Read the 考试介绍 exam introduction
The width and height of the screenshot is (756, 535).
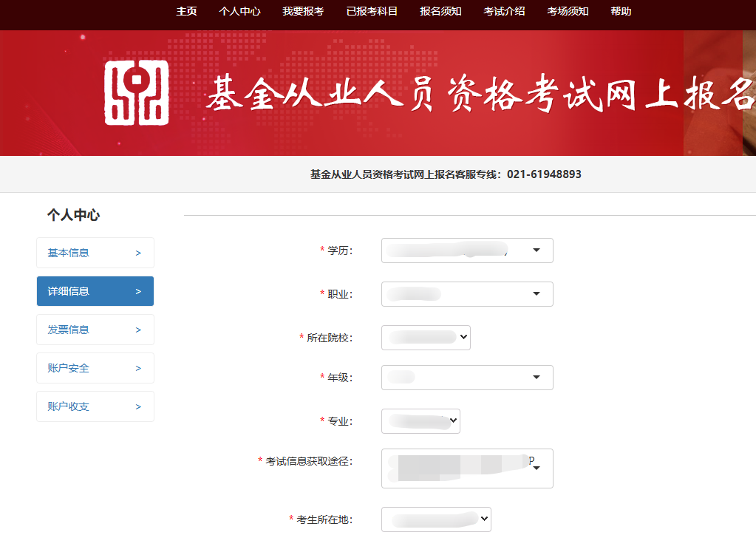[x=503, y=11]
